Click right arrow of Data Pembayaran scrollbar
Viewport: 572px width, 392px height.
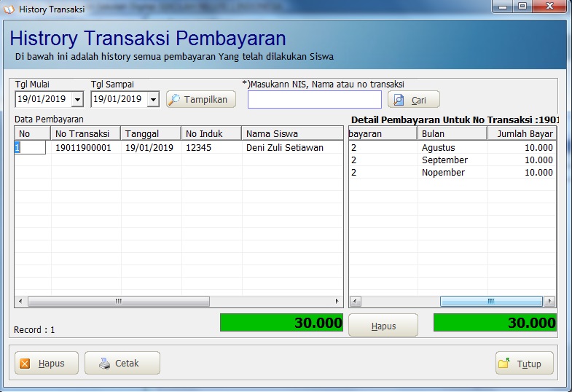(337, 301)
